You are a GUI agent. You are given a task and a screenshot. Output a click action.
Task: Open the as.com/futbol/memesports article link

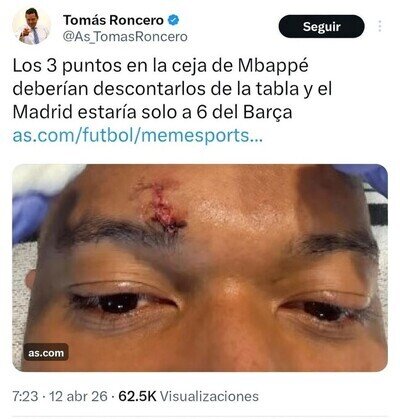click(137, 136)
